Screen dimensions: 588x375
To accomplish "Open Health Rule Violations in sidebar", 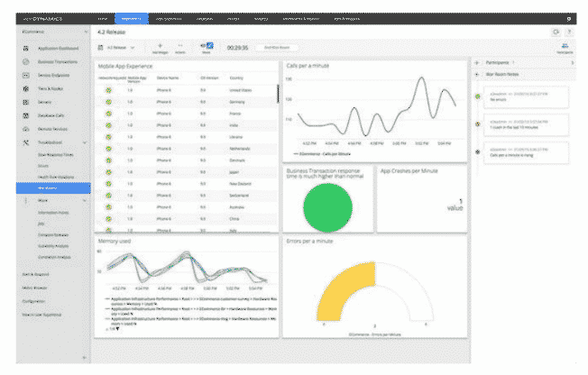I will pyautogui.click(x=56, y=177).
